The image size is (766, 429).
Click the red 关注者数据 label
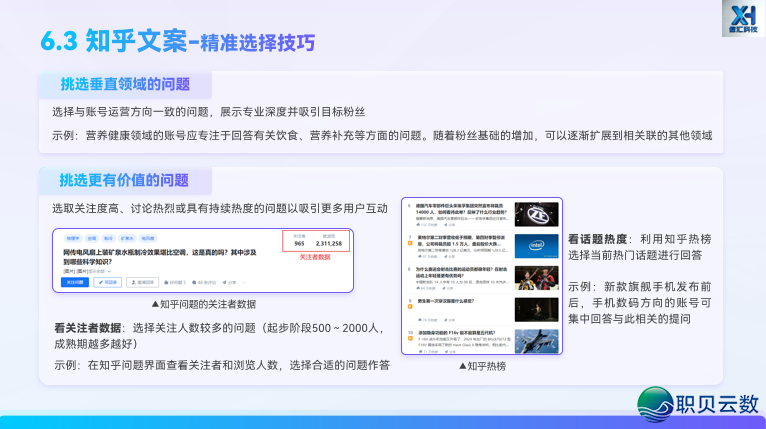[x=315, y=257]
